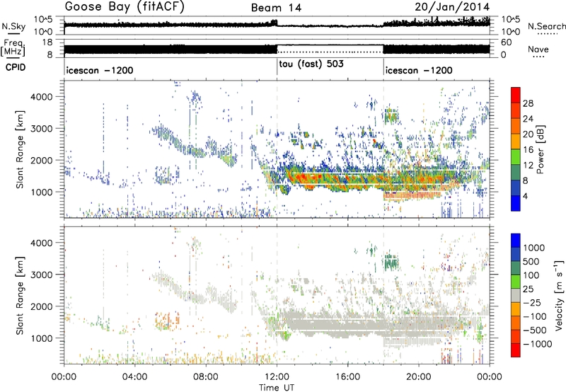
Task: Click the 'Time UT' axis label
Action: [277, 387]
